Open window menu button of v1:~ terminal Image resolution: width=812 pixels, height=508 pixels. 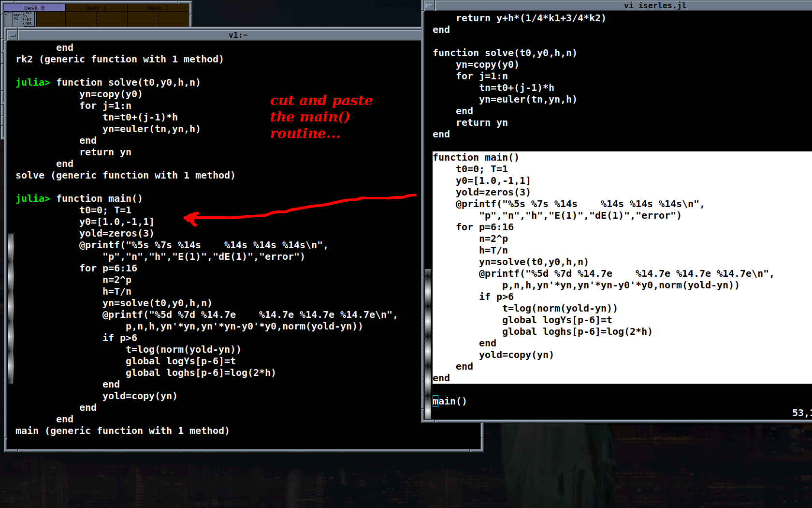click(x=13, y=35)
